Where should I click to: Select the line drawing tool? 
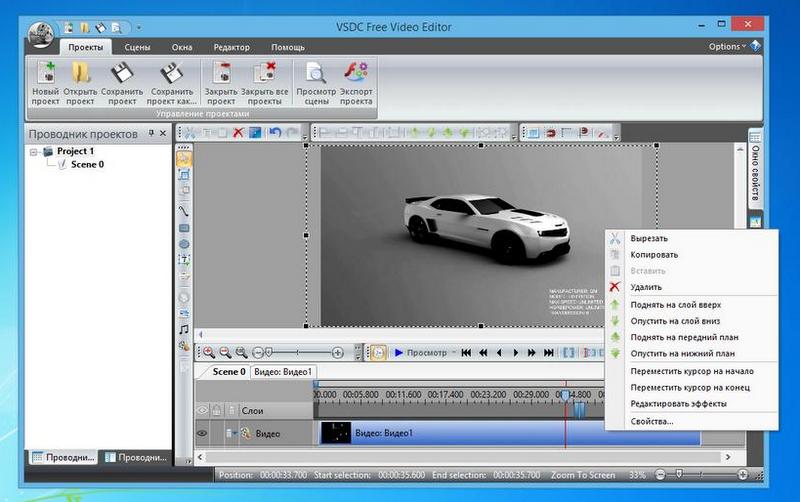(184, 210)
